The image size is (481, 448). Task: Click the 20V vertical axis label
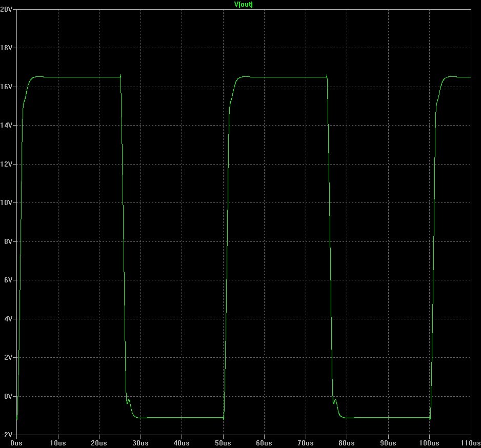6,10
